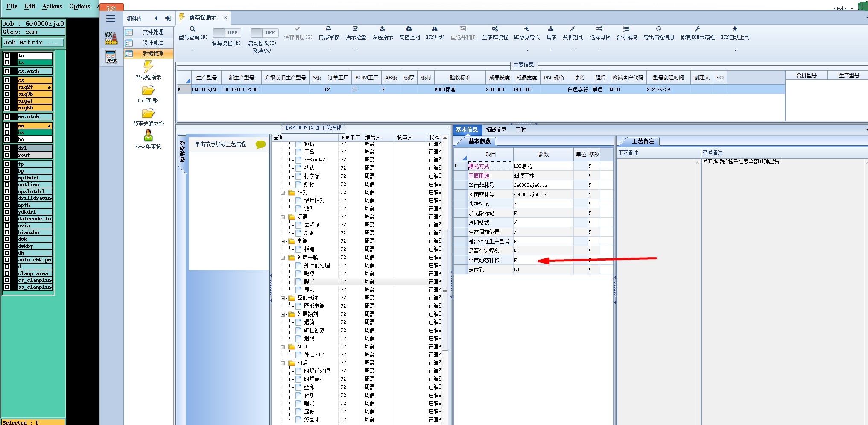Collapse the 组件库 panel with left arrow
Viewport: 868px width, 425px height.
click(x=156, y=18)
